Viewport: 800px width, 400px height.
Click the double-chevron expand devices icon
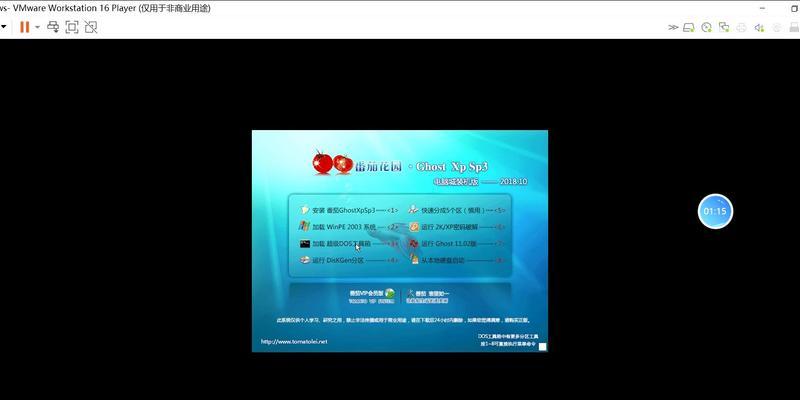(x=673, y=28)
